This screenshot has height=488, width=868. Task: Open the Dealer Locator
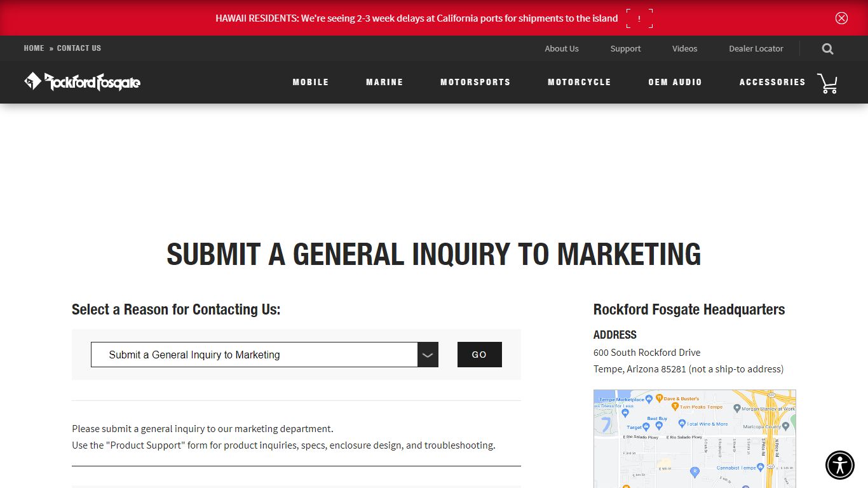click(x=756, y=48)
